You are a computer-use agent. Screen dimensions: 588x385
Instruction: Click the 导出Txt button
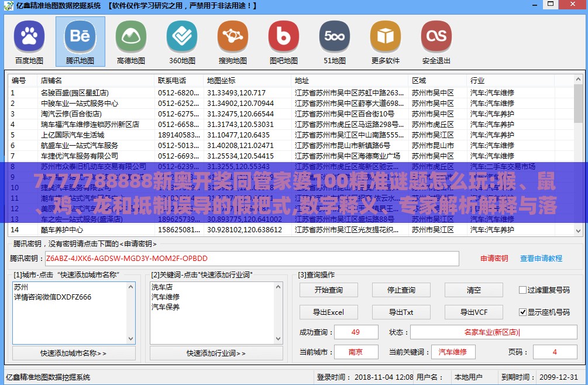(x=401, y=312)
